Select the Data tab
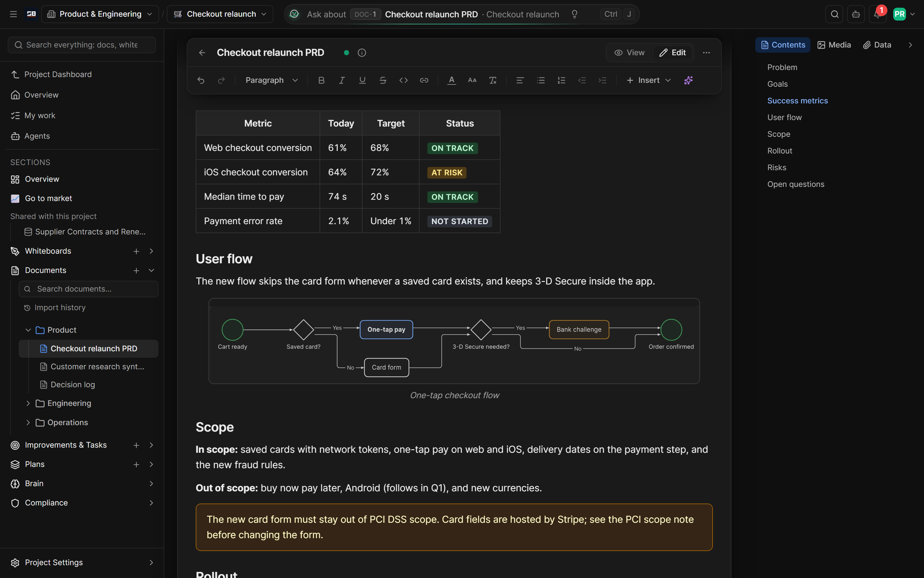 click(877, 45)
